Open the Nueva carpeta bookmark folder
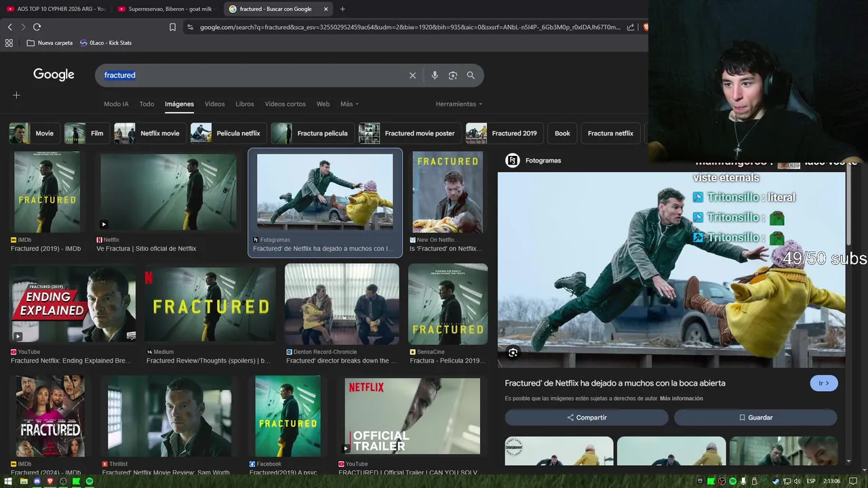The height and width of the screenshot is (488, 868). pyautogui.click(x=50, y=43)
